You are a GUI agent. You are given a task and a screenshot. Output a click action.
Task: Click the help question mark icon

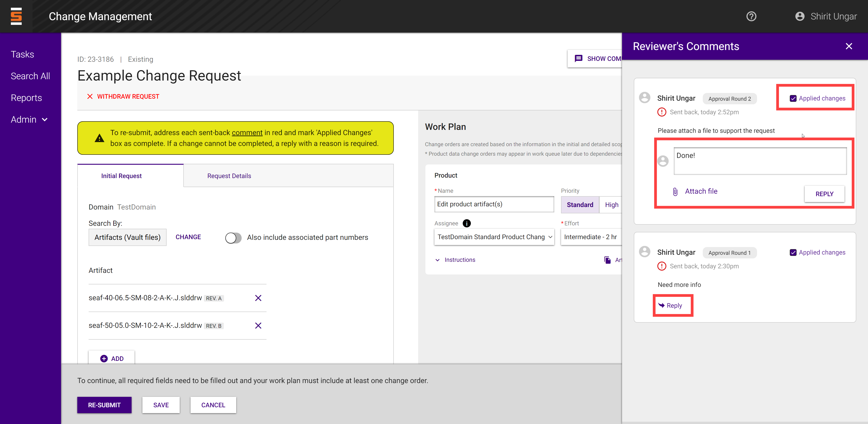pyautogui.click(x=751, y=16)
